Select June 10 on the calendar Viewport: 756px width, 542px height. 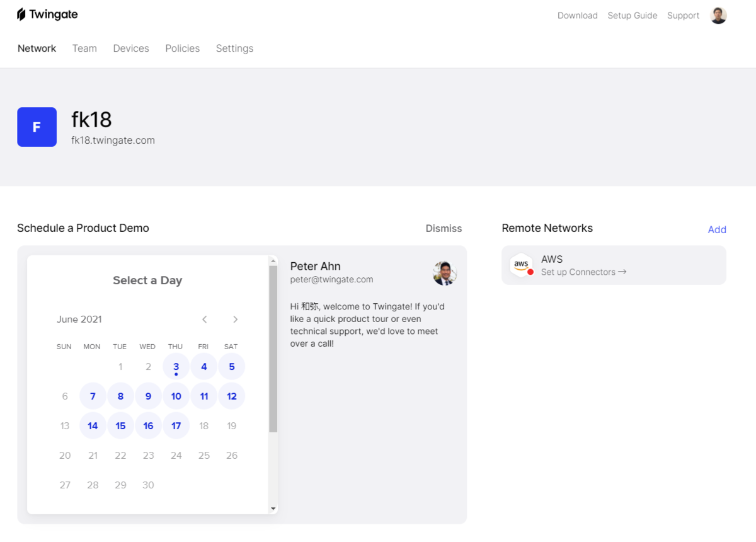point(176,396)
